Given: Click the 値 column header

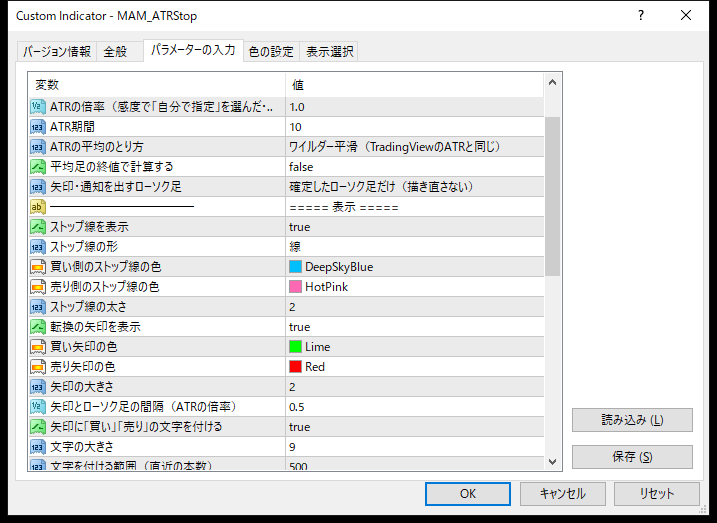Looking at the screenshot, I should coord(415,85).
